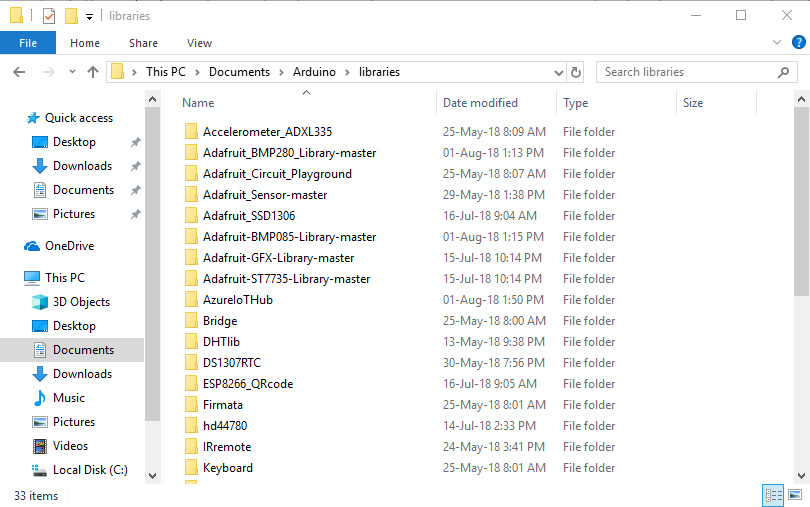Select This PC in the navigation pane
810x507 pixels.
65,278
